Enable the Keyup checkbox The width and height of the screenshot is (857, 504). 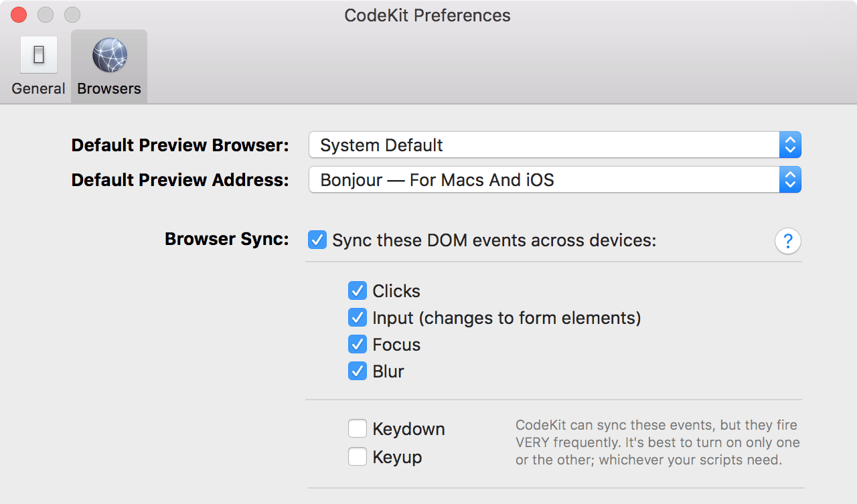tap(358, 456)
